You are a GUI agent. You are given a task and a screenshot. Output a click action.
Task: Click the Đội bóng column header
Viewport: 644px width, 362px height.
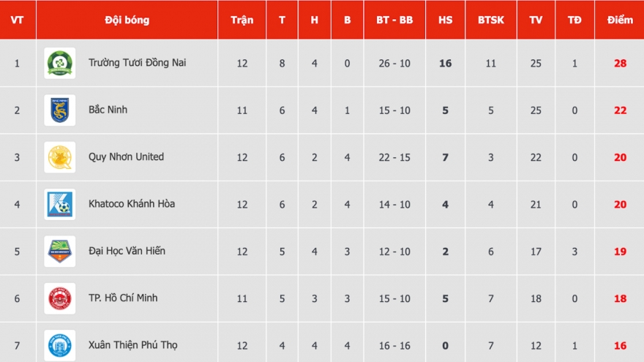pyautogui.click(x=127, y=20)
